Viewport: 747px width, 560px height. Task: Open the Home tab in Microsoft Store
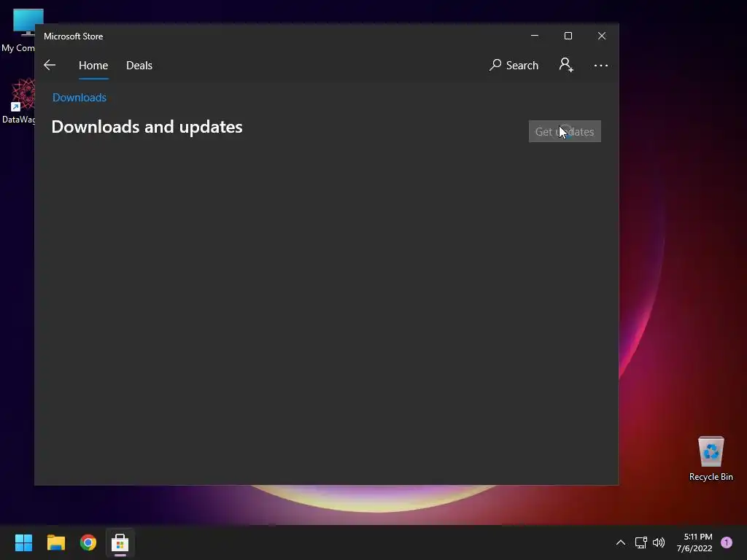pyautogui.click(x=93, y=65)
